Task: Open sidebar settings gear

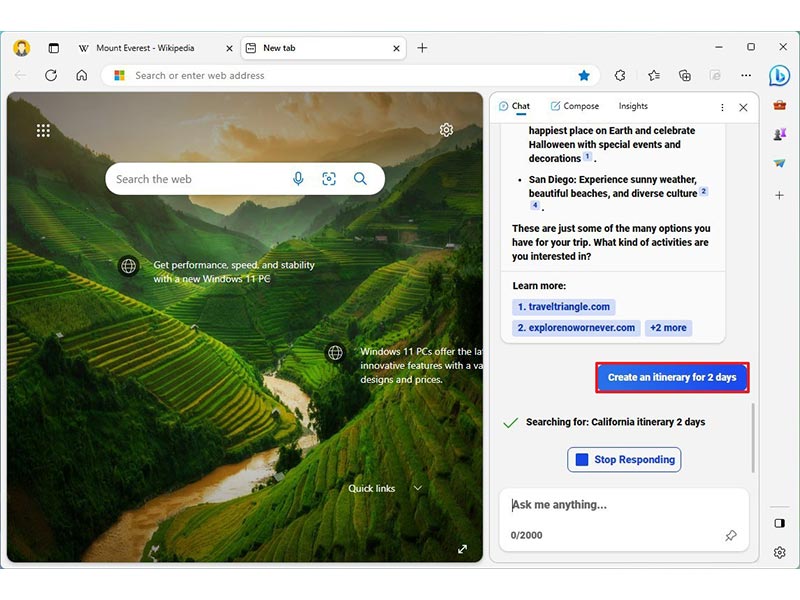Action: 779,552
